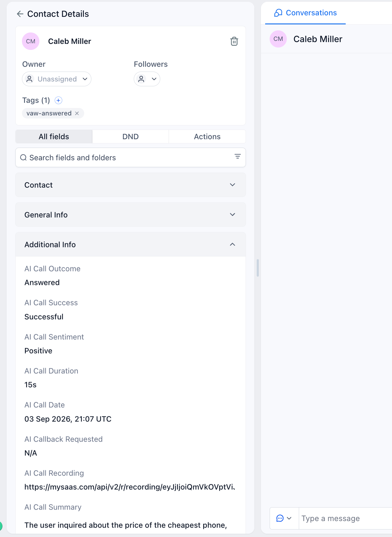The height and width of the screenshot is (537, 392).
Task: Collapse the Additional Info section
Action: click(130, 244)
